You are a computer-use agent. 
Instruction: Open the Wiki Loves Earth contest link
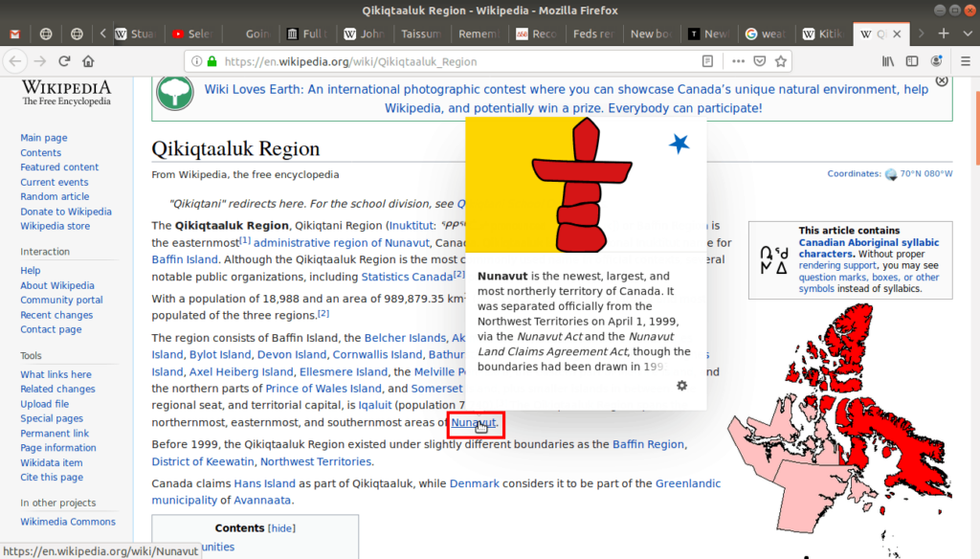[x=566, y=99]
